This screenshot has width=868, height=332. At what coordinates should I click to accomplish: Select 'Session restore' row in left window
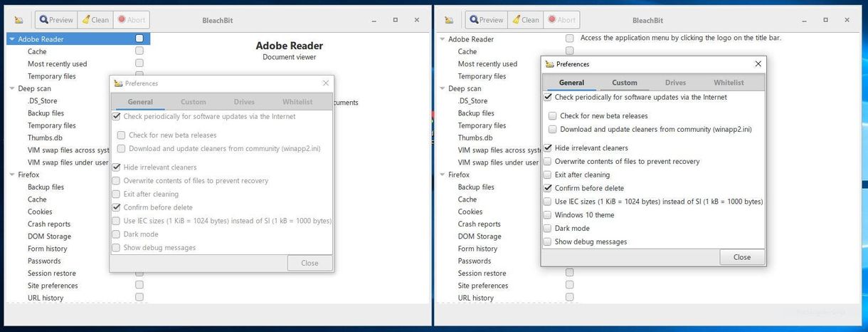click(x=51, y=273)
